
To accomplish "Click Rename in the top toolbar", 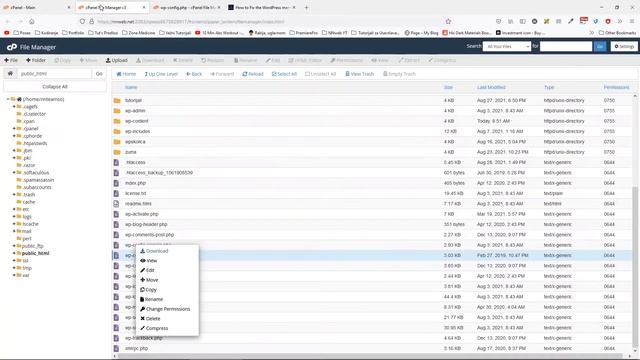I will coord(245,60).
